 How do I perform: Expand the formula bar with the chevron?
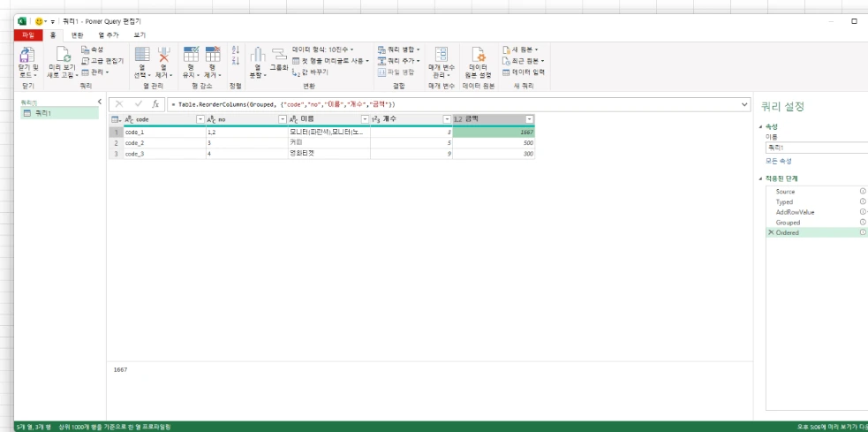point(744,104)
